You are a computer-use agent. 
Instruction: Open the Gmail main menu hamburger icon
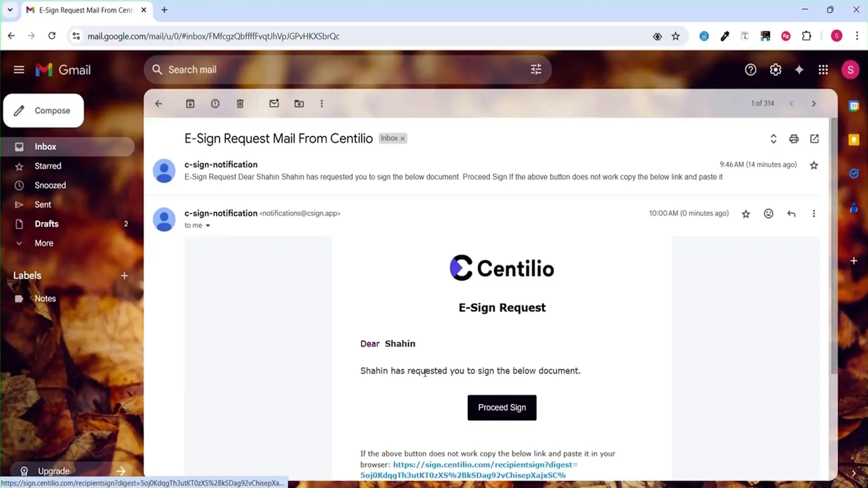(19, 69)
